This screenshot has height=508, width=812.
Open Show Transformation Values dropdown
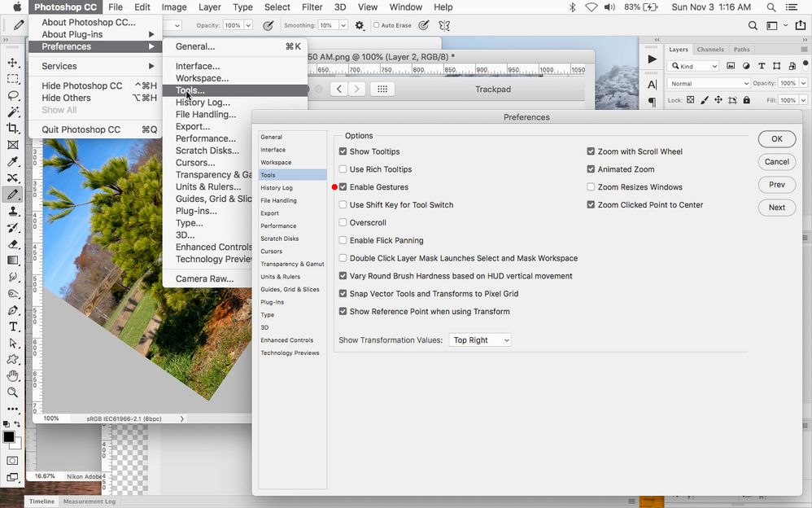[x=479, y=340]
